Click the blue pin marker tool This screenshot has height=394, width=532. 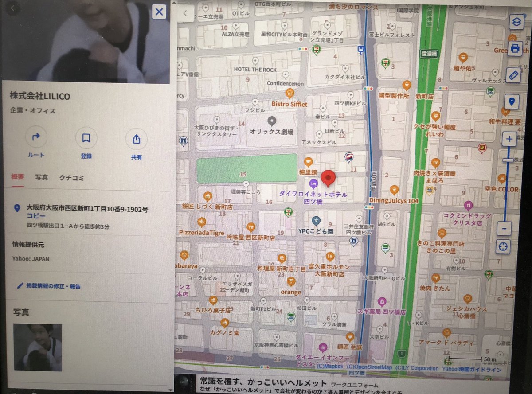(512, 102)
